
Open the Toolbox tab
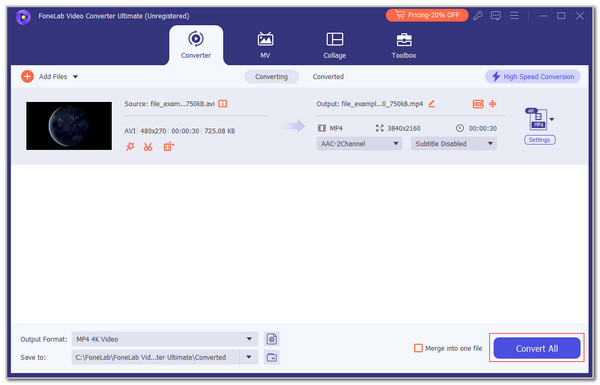click(x=404, y=45)
